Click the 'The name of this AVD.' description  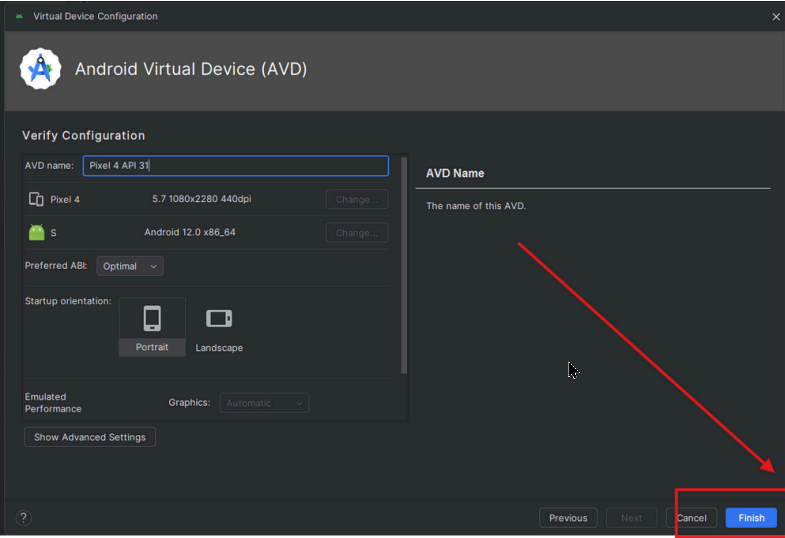coord(476,206)
